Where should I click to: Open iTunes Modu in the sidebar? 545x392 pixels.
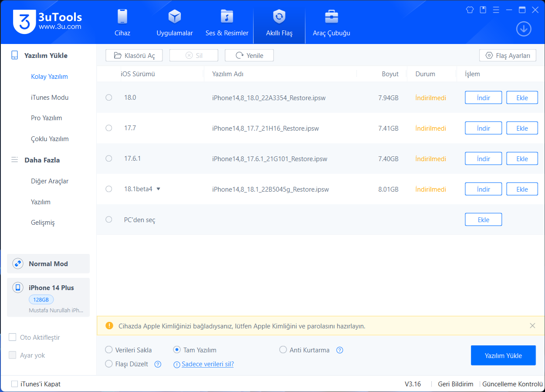pos(50,98)
